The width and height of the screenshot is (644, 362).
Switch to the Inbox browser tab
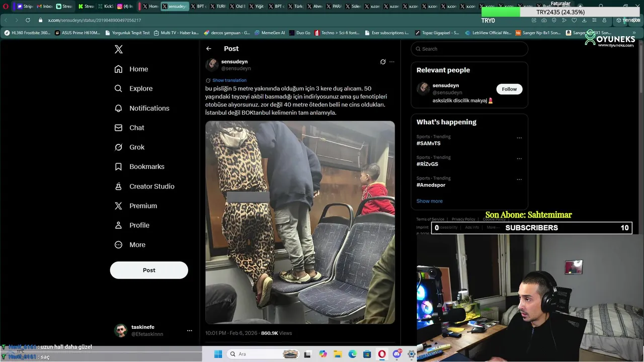click(45, 7)
